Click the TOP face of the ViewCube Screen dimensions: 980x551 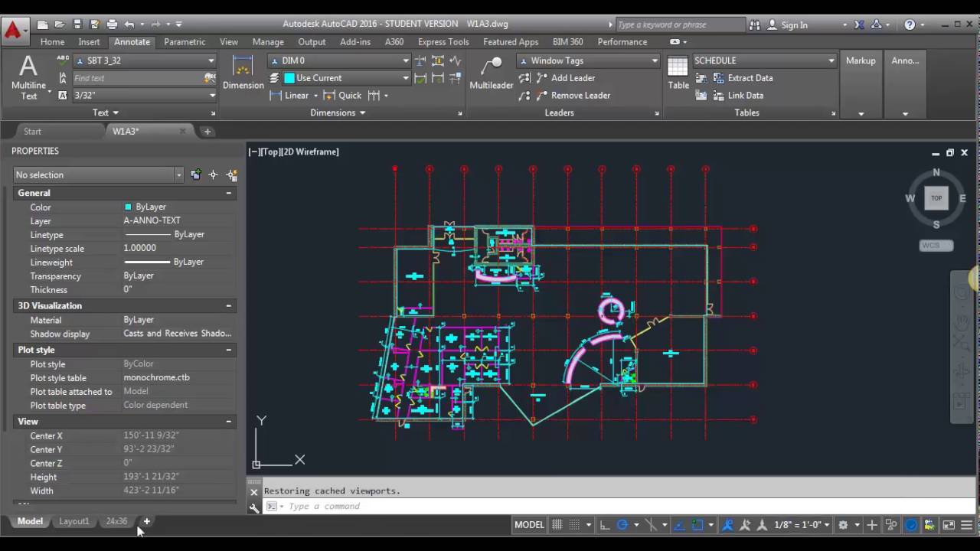coord(936,198)
